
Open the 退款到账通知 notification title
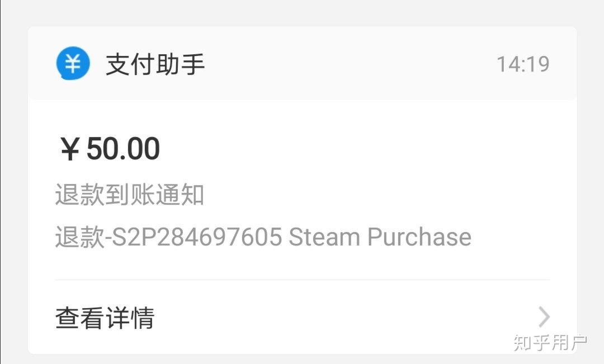tap(129, 195)
